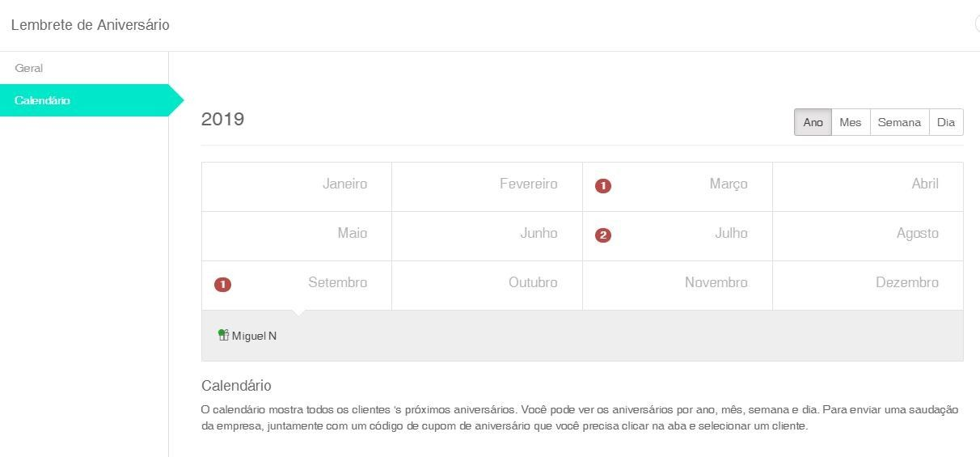This screenshot has width=980, height=457.
Task: Select the Abril month cell
Action: click(x=868, y=187)
